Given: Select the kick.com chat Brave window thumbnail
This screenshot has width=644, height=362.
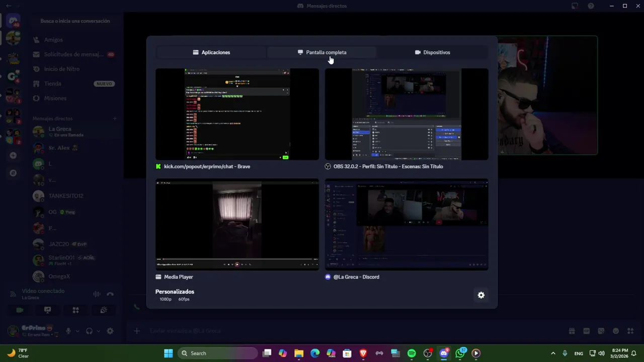Looking at the screenshot, I should click(x=237, y=114).
